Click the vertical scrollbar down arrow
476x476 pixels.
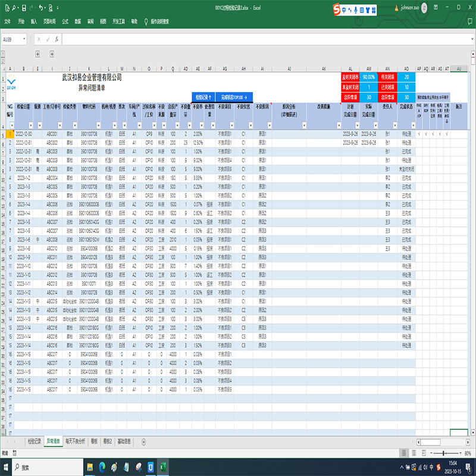pos(473,433)
